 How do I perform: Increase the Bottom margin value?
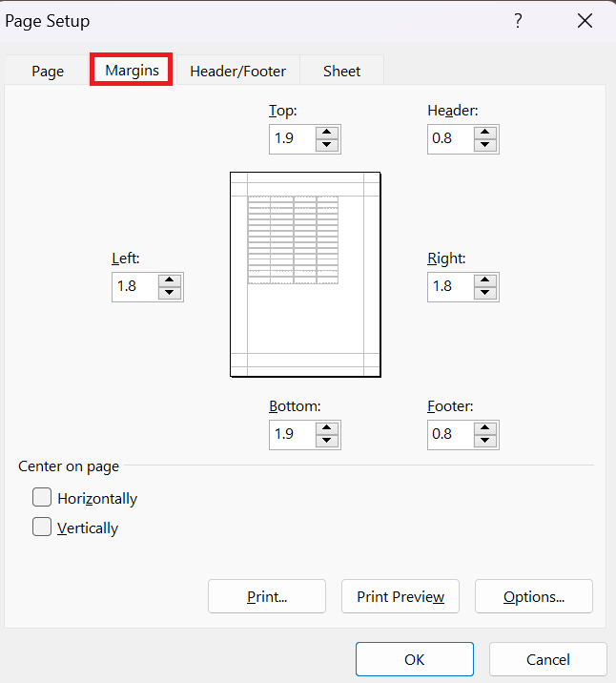click(327, 428)
